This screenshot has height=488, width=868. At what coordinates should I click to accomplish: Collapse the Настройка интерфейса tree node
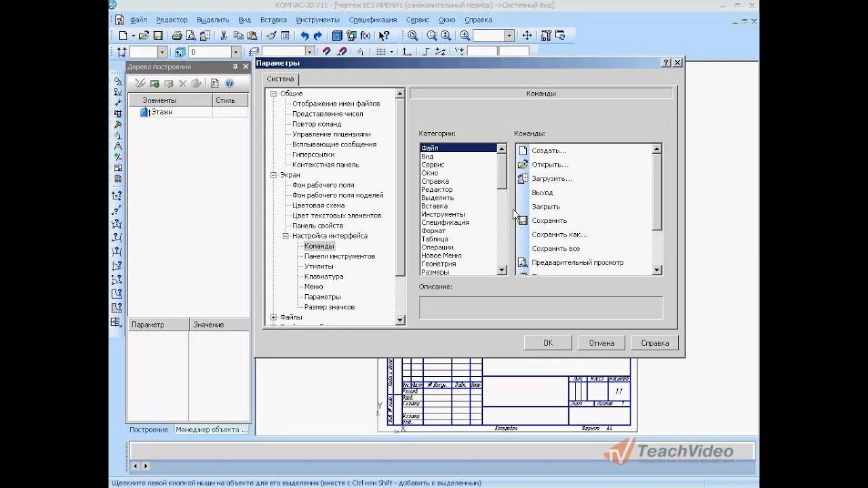pos(285,236)
